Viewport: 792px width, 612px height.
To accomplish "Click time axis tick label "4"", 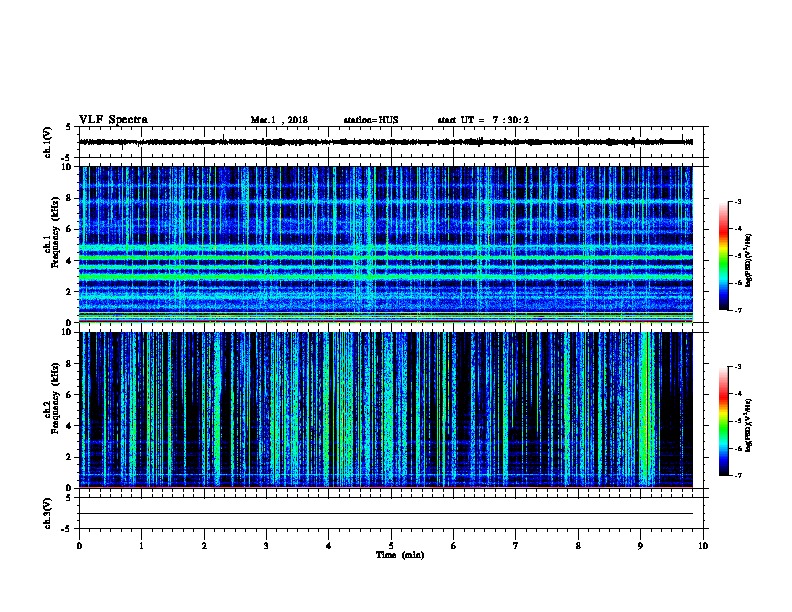I will tap(329, 546).
